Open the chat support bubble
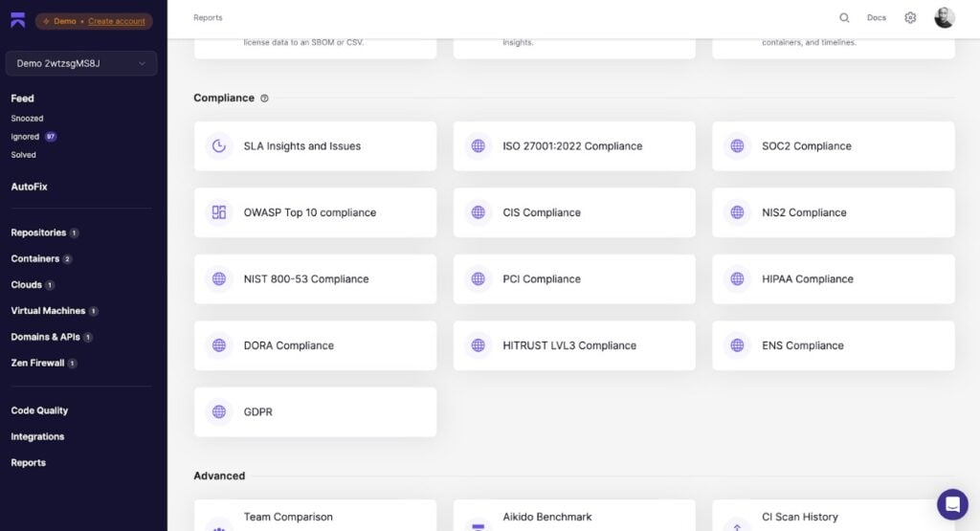The image size is (980, 531). coord(952,504)
